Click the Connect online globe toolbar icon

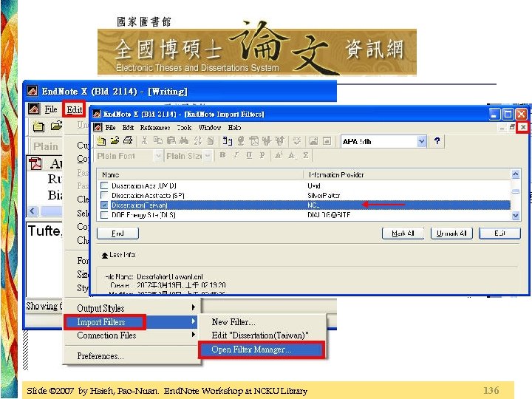[241, 140]
